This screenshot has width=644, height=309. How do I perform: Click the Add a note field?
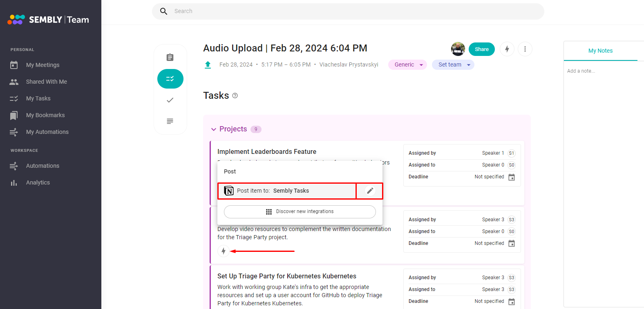point(581,71)
